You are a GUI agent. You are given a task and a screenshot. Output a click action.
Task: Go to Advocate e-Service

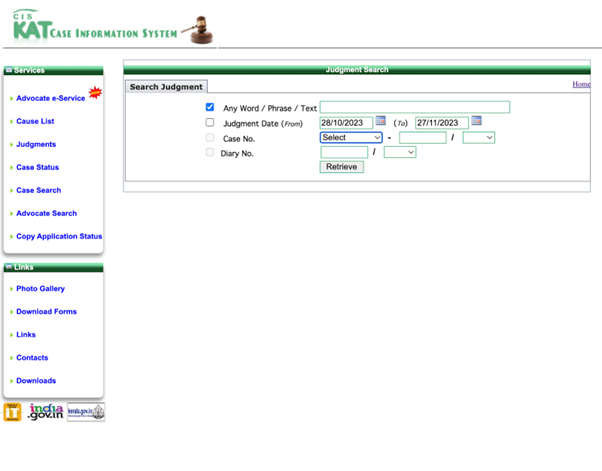pos(50,98)
